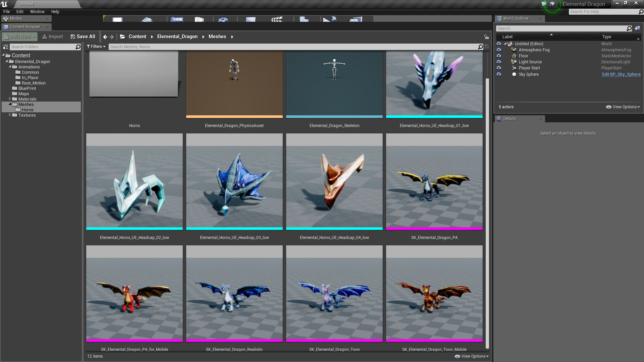Create new folder in World Outliner
Image resolution: width=644 pixels, height=362 pixels.
[x=637, y=28]
